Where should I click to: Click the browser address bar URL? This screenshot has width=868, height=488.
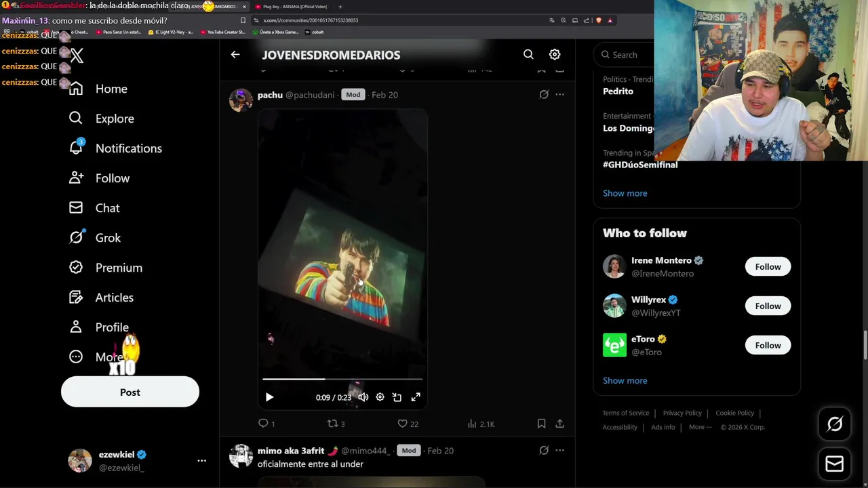pyautogui.click(x=311, y=20)
